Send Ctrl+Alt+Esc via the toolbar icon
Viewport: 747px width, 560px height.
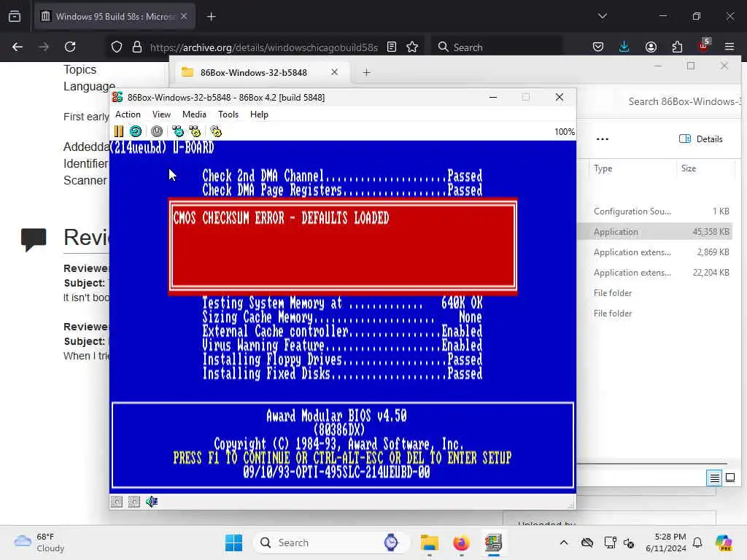pos(195,131)
